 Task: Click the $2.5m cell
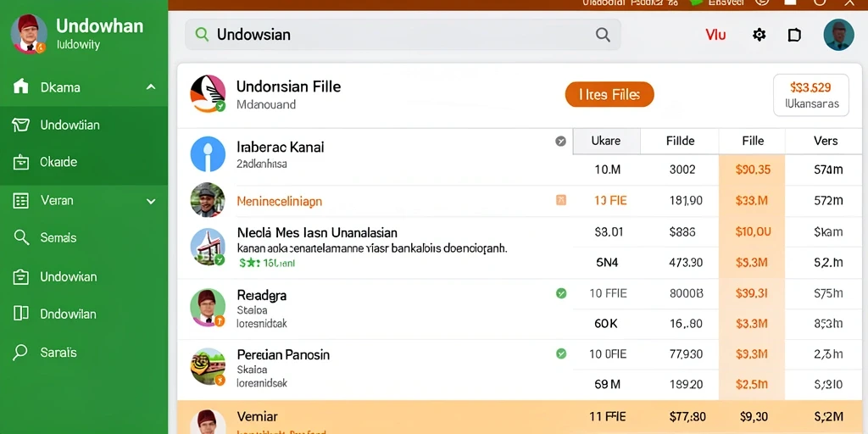pyautogui.click(x=753, y=384)
